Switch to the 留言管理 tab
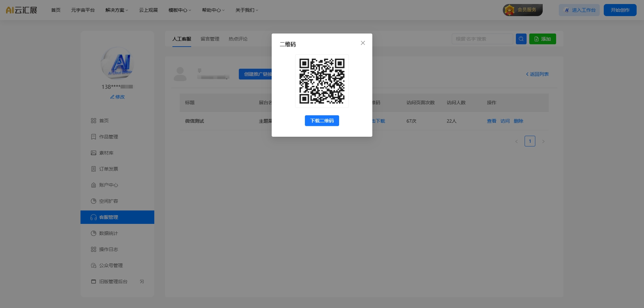644x308 pixels. [x=210, y=39]
